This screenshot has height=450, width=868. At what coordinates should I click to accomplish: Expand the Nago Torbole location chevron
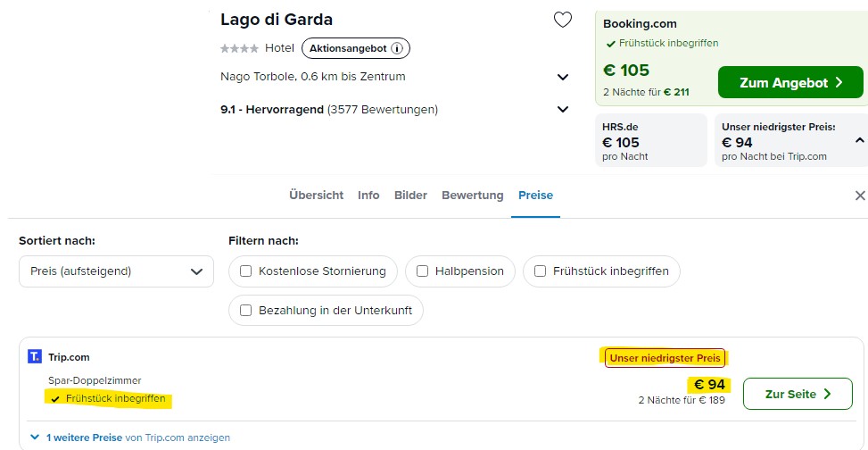[562, 77]
